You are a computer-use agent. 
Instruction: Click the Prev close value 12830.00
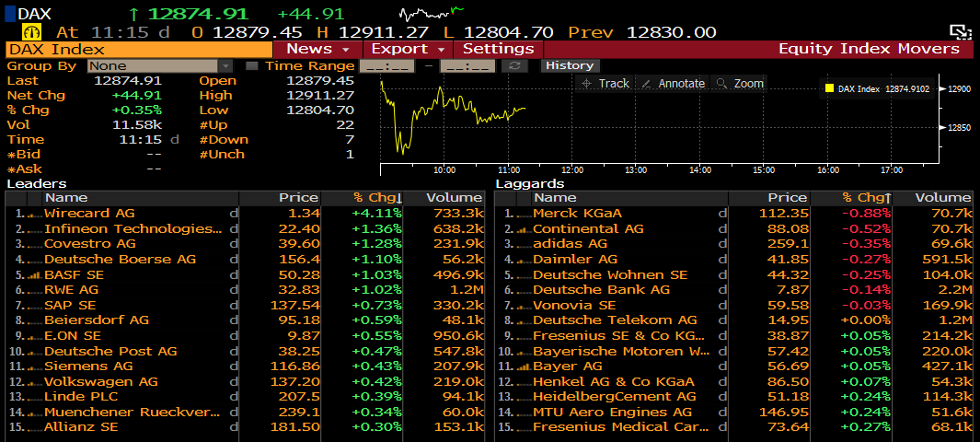(671, 32)
